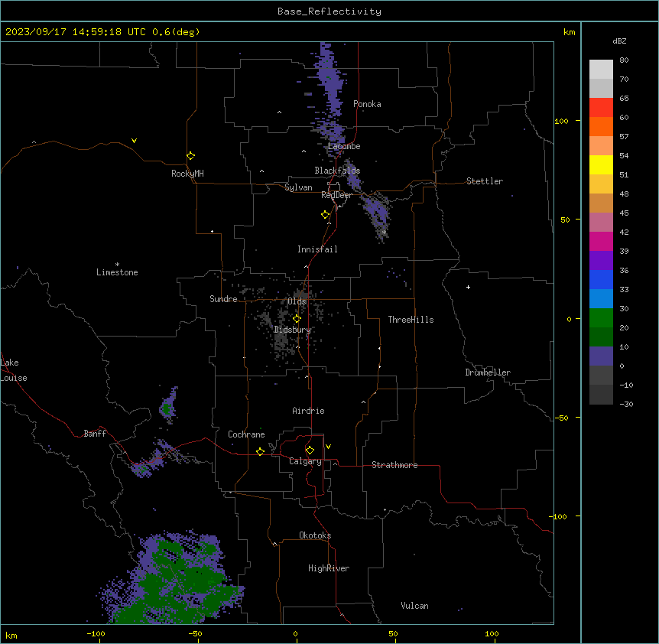Click the yellow diamond marker above Calgary
Image resolution: width=659 pixels, height=644 pixels.
[310, 450]
